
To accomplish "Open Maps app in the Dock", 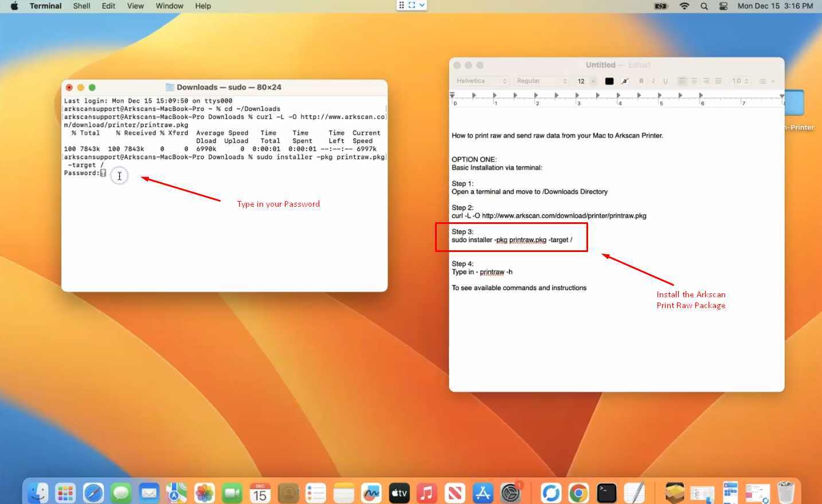I will [177, 493].
